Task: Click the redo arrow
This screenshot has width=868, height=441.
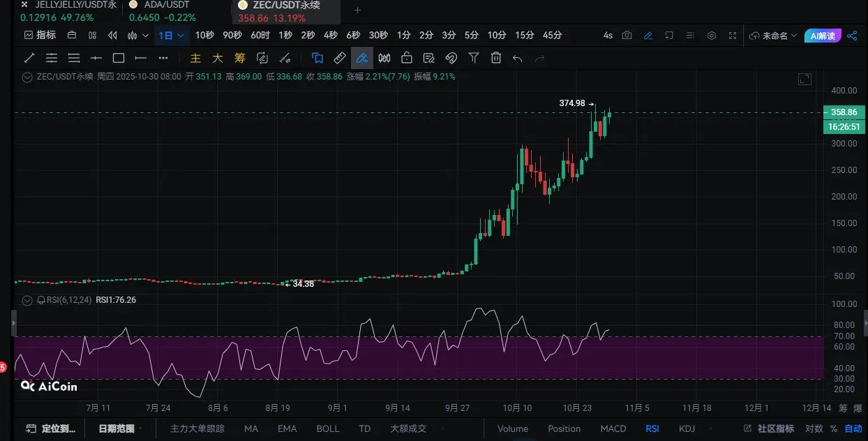Action: (539, 58)
